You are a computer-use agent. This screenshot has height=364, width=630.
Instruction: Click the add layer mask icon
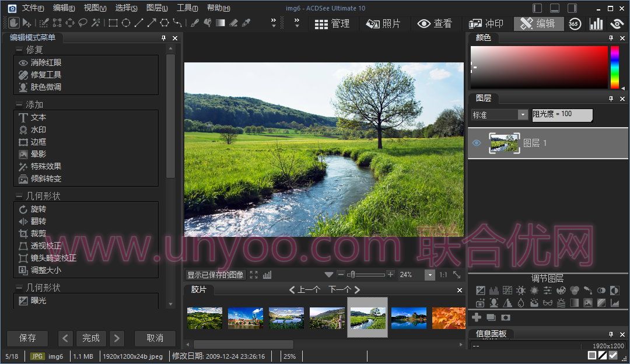tap(505, 317)
